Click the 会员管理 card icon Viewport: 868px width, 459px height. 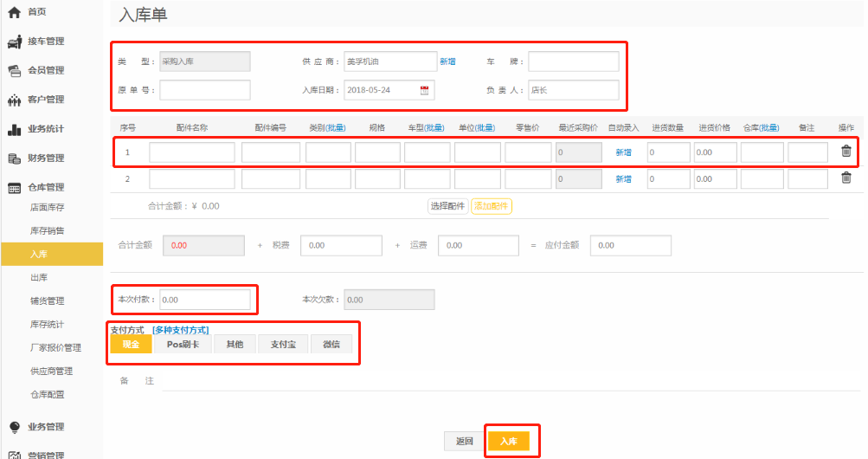14,70
